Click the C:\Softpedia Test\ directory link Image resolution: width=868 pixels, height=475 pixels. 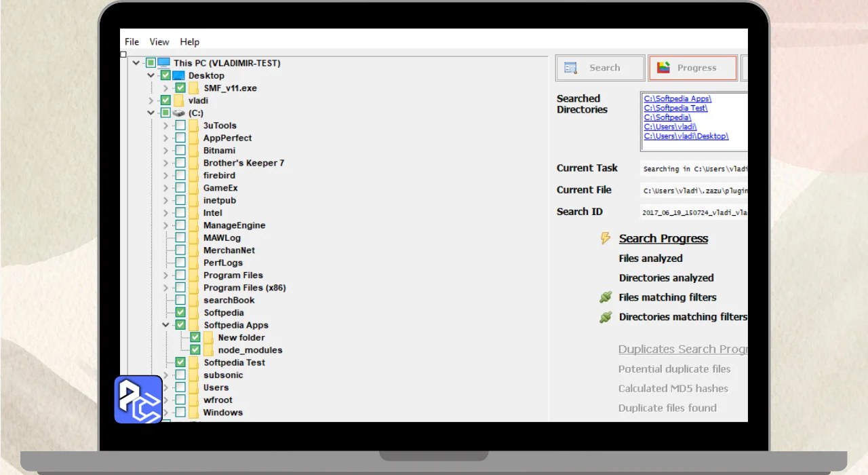(675, 108)
